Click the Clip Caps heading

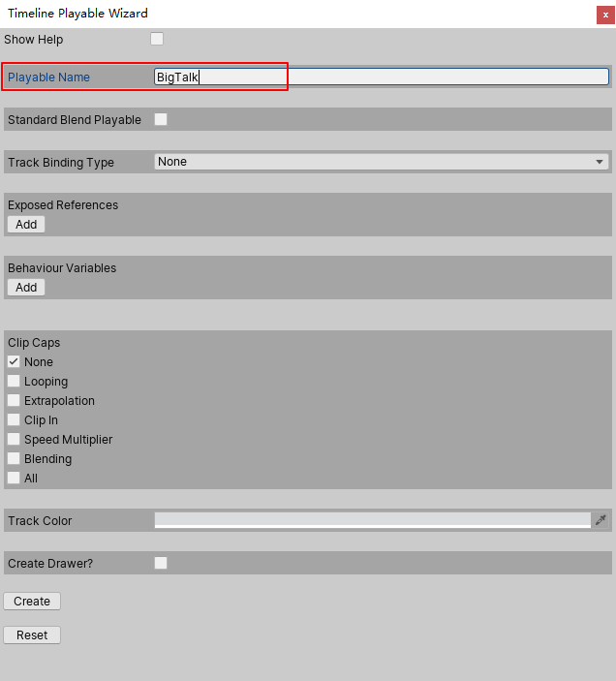[34, 343]
